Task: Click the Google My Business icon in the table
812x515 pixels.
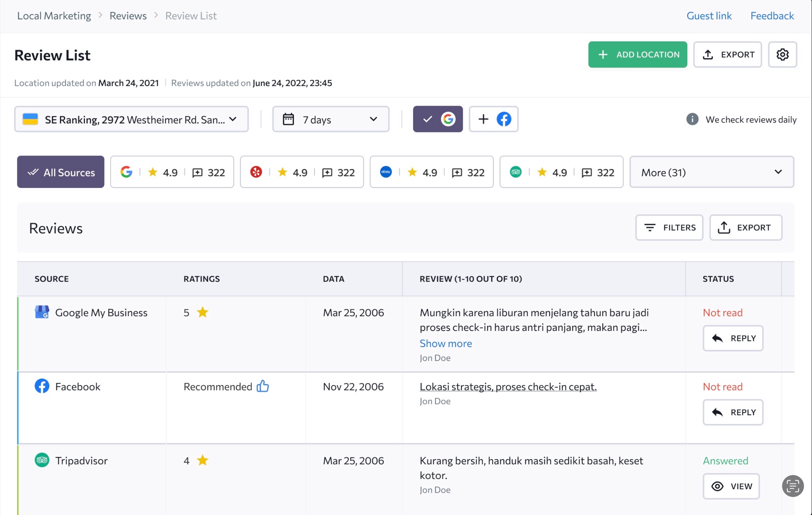Action: (x=42, y=312)
